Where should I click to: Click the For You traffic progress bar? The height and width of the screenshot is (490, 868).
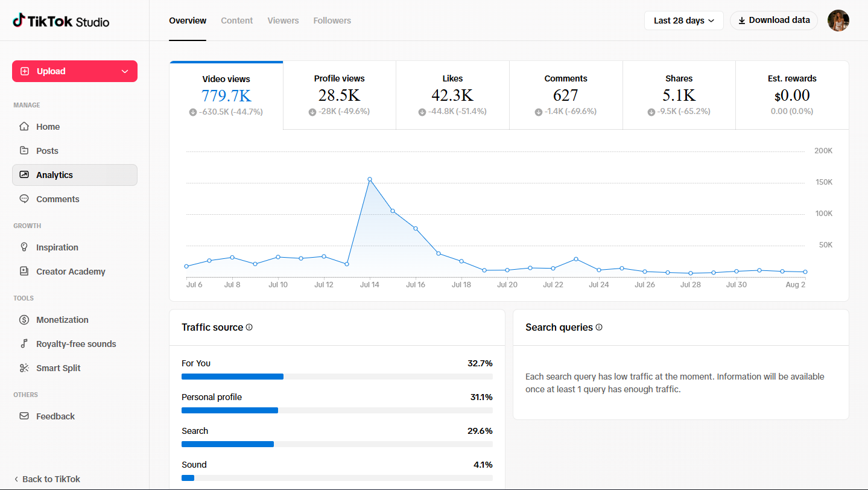337,377
